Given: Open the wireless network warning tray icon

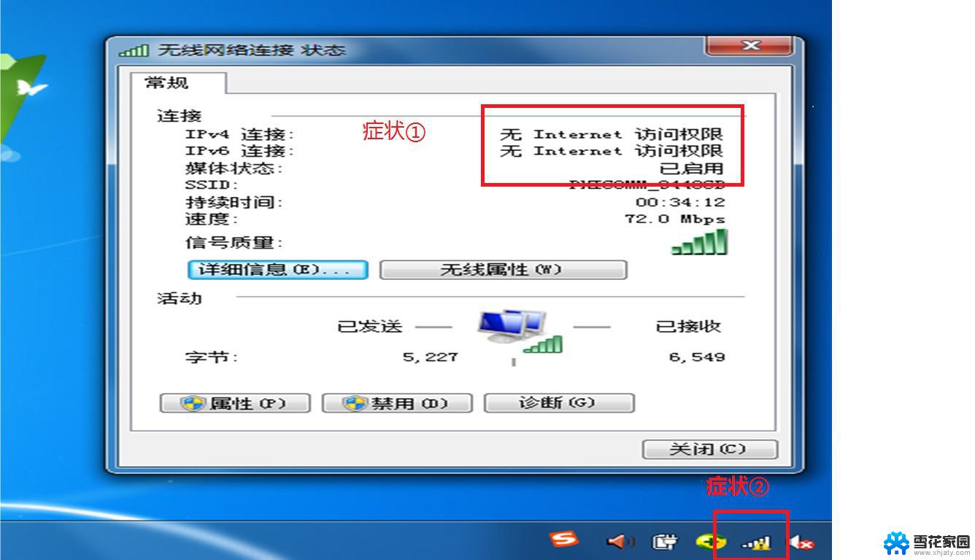Looking at the screenshot, I should pos(755,542).
